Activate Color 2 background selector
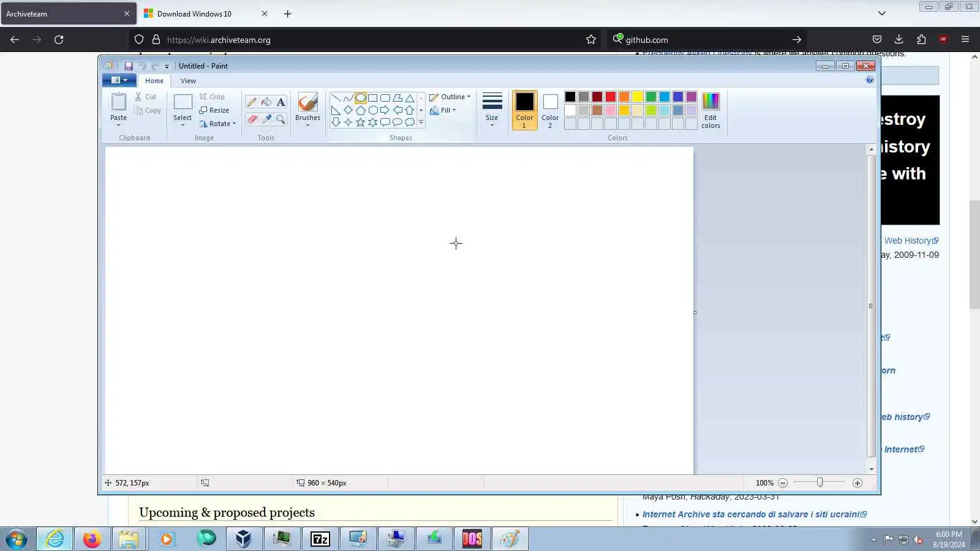Screen dimensions: 980x551 point(550,110)
